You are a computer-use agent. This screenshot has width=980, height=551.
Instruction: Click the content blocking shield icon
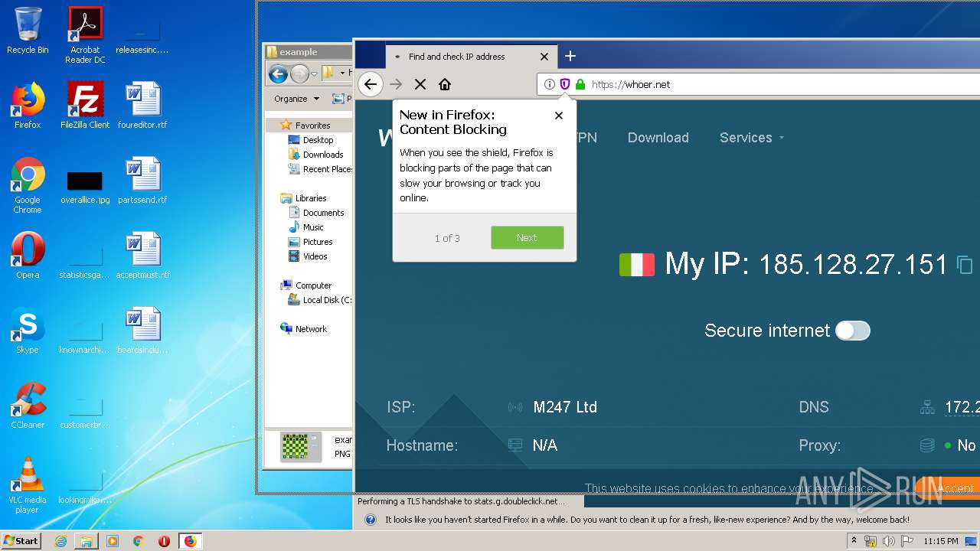(x=565, y=84)
